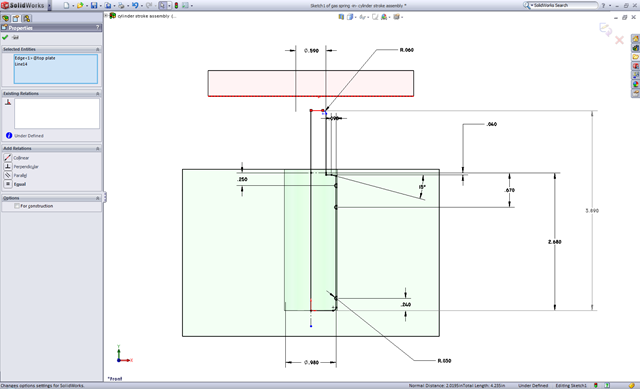Open the Help question mark menu
The image size is (640, 389).
[x=603, y=5]
